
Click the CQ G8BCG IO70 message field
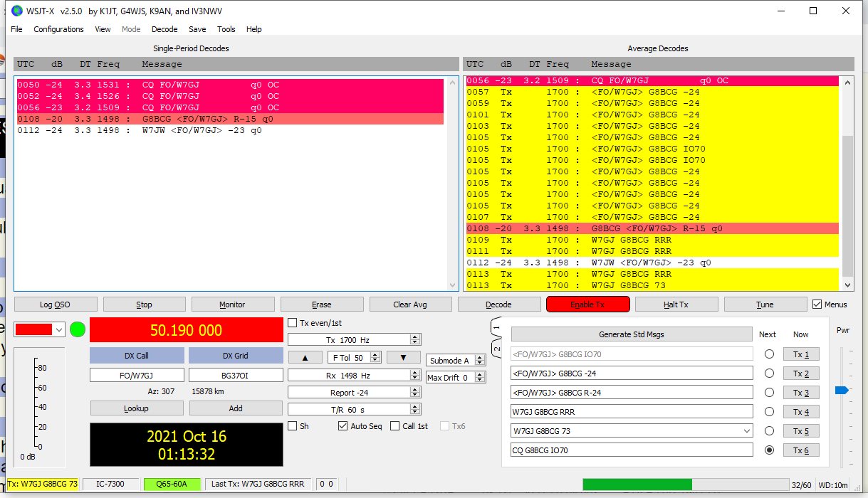pos(632,450)
